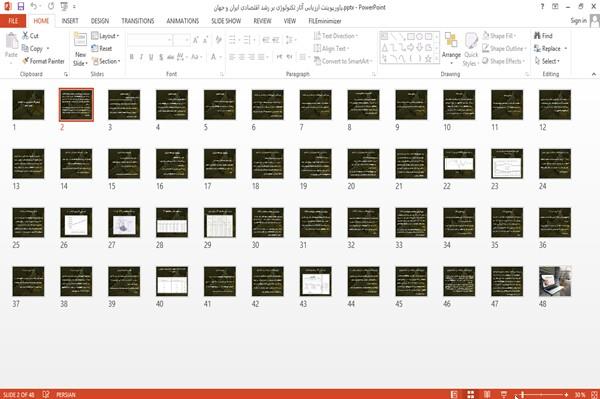Switch to the SLIDE SHOW tab
Screen dimensions: 600x399
226,21
